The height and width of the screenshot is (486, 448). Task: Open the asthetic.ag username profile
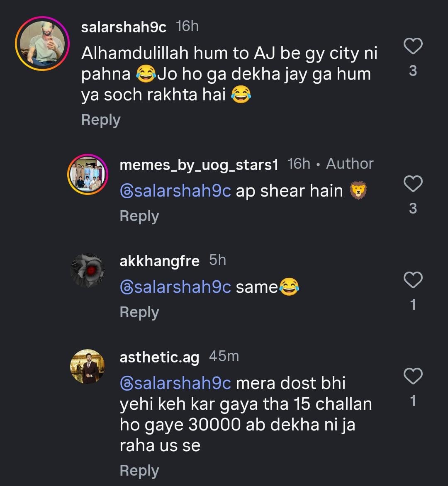point(159,357)
